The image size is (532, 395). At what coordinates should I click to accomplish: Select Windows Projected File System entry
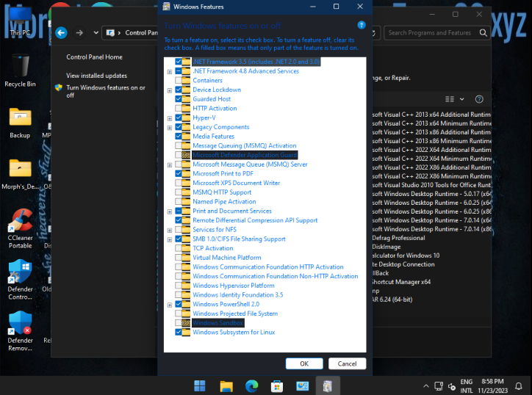click(x=235, y=314)
